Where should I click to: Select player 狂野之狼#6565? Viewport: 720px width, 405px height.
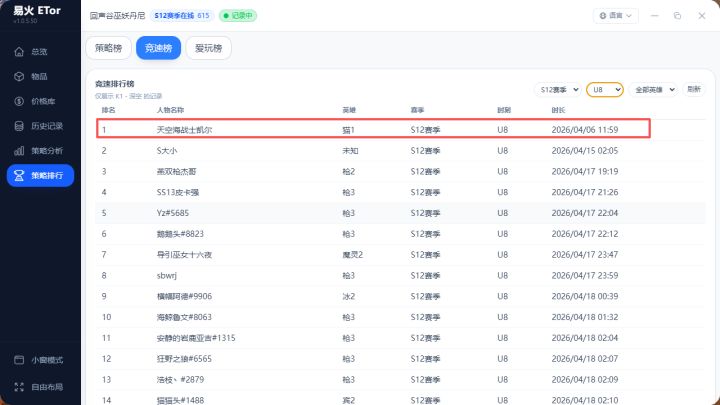coord(184,359)
